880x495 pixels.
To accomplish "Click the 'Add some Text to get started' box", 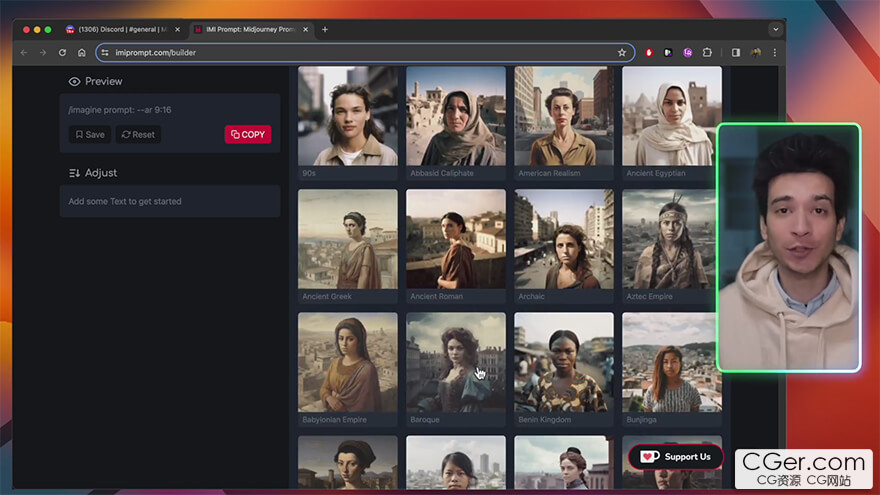I will point(170,201).
